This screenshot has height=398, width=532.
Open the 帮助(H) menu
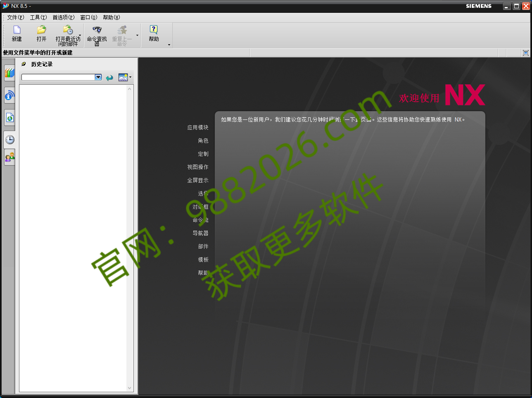click(x=112, y=17)
